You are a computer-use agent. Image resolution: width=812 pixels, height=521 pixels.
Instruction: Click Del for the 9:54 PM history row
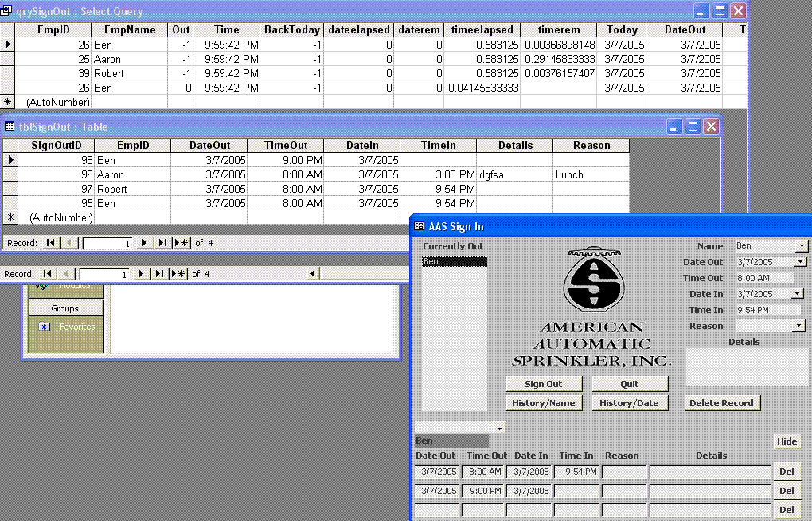pos(787,472)
